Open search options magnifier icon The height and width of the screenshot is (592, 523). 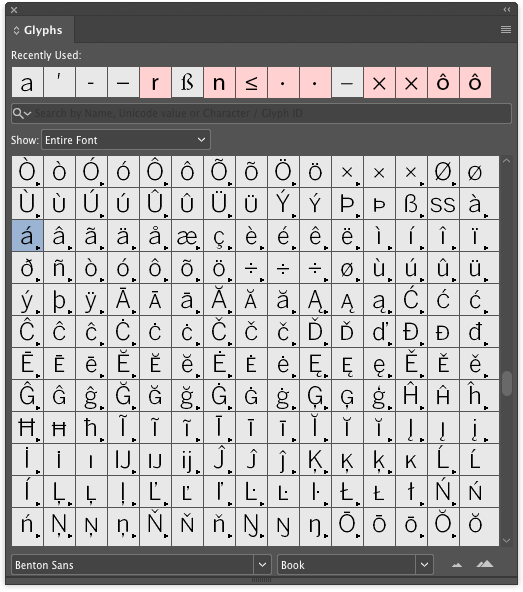pyautogui.click(x=22, y=113)
